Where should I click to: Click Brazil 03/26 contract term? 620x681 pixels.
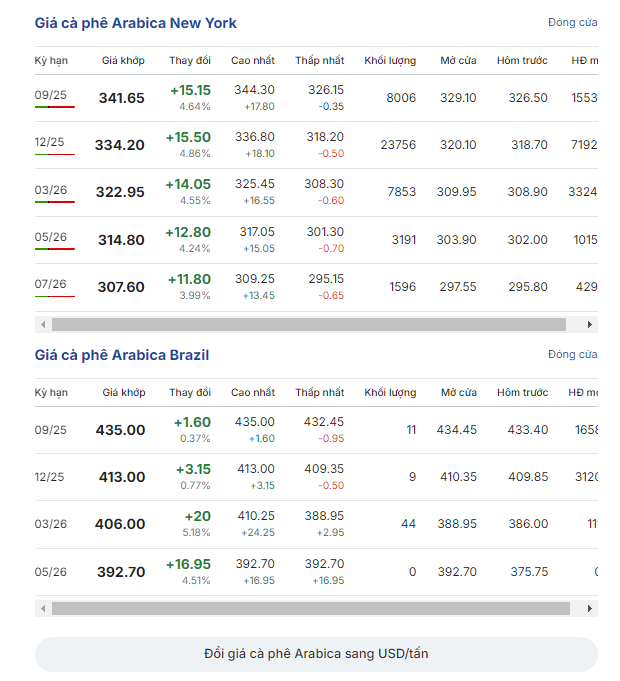click(51, 524)
